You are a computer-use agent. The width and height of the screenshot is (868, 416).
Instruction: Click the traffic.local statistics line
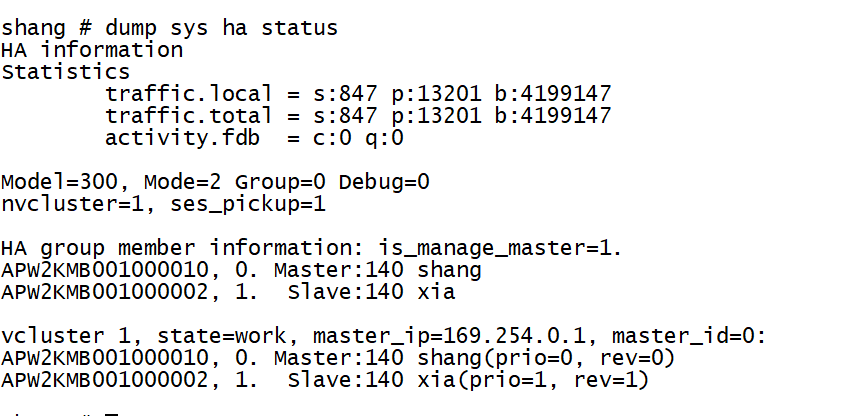tap(358, 94)
